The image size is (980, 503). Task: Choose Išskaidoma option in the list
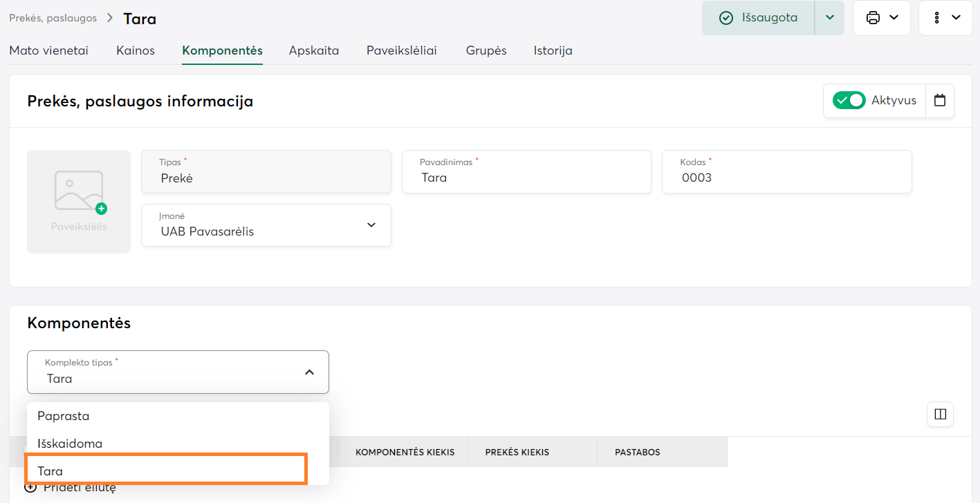[70, 444]
